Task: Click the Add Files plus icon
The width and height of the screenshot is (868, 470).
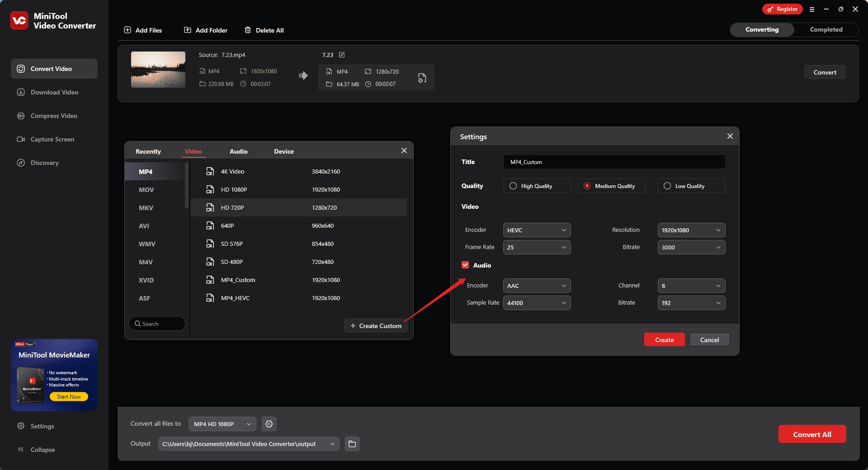Action: [127, 30]
